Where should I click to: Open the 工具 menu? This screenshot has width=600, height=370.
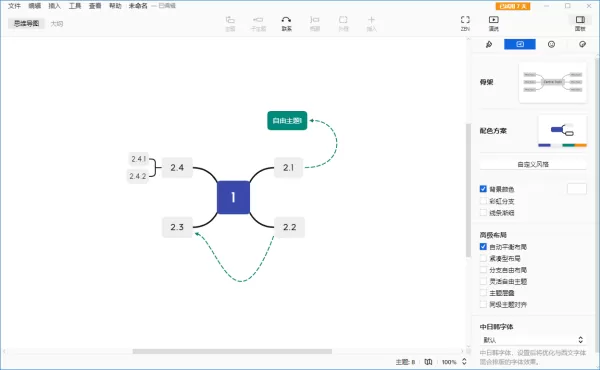click(75, 6)
